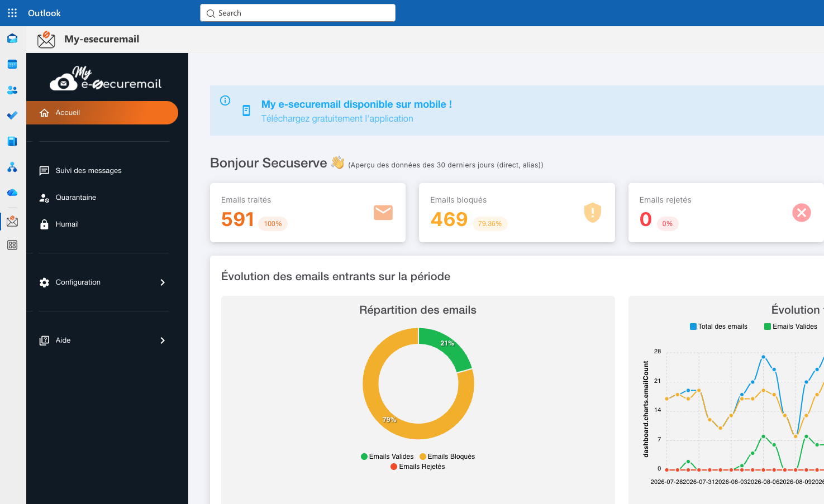
Task: Click the Outlook title text
Action: coord(44,13)
